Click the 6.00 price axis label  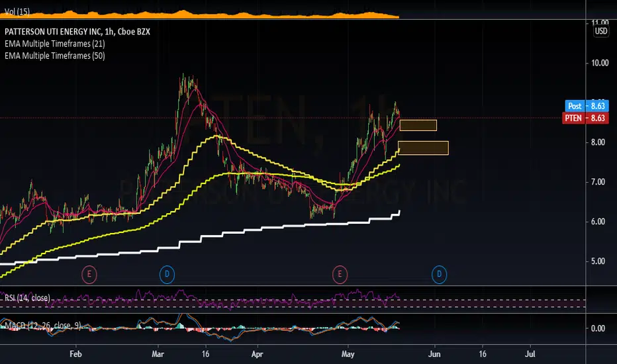click(598, 222)
